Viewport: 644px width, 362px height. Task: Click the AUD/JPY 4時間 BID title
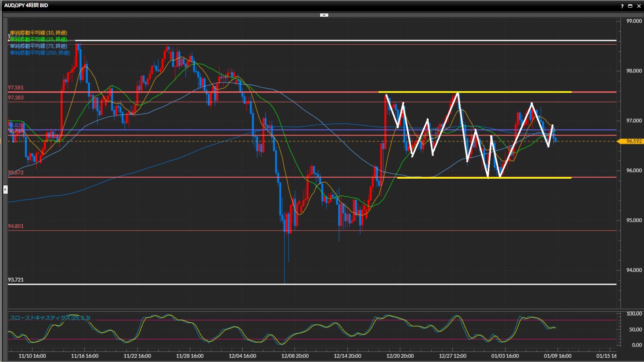point(26,5)
